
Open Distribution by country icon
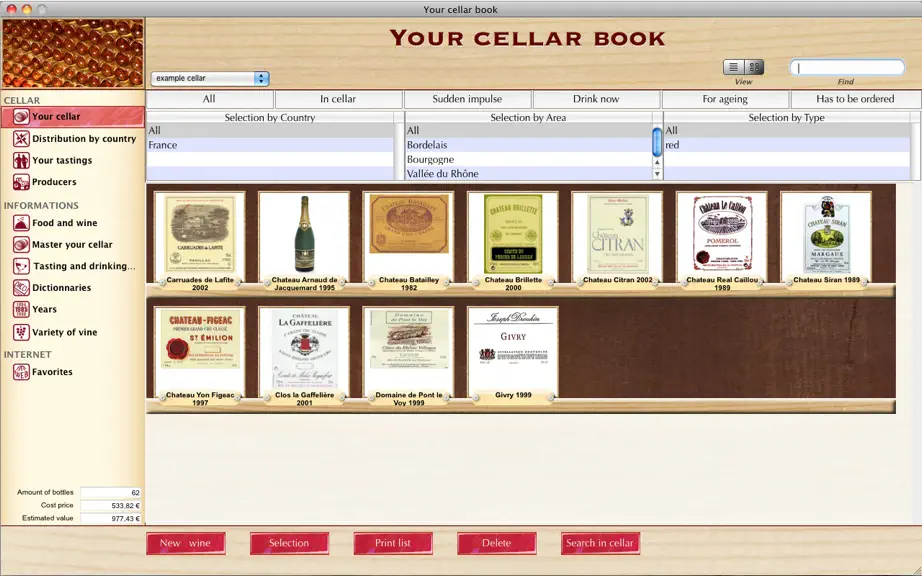(x=21, y=139)
